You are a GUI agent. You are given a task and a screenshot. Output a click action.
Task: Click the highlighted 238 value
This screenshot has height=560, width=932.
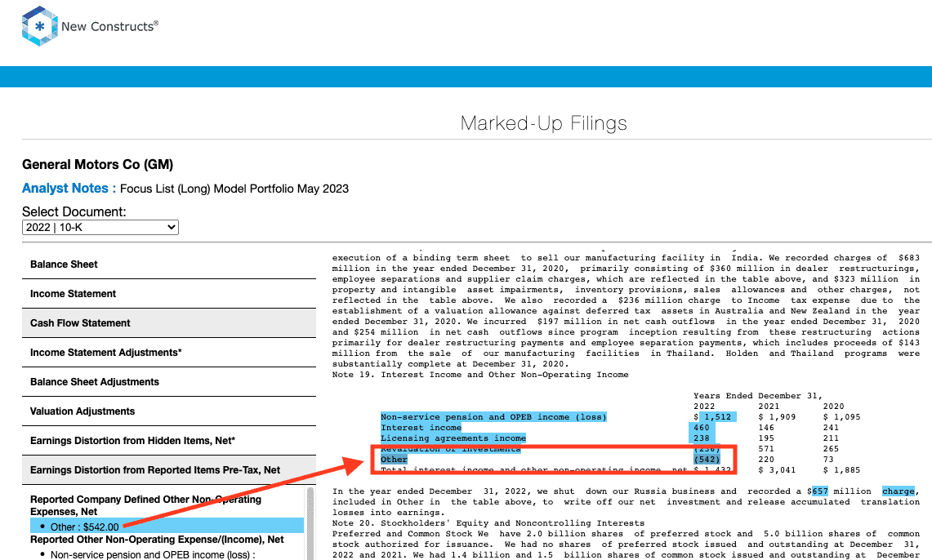(x=702, y=438)
